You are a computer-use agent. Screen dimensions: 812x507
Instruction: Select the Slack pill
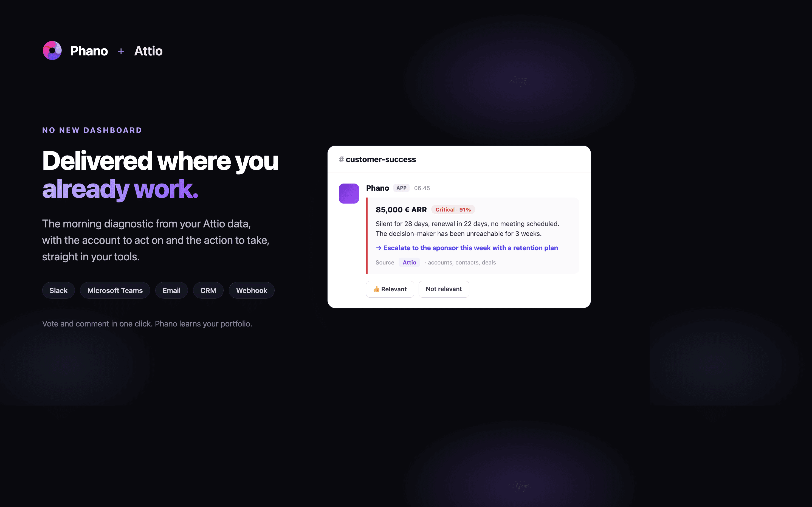58,290
